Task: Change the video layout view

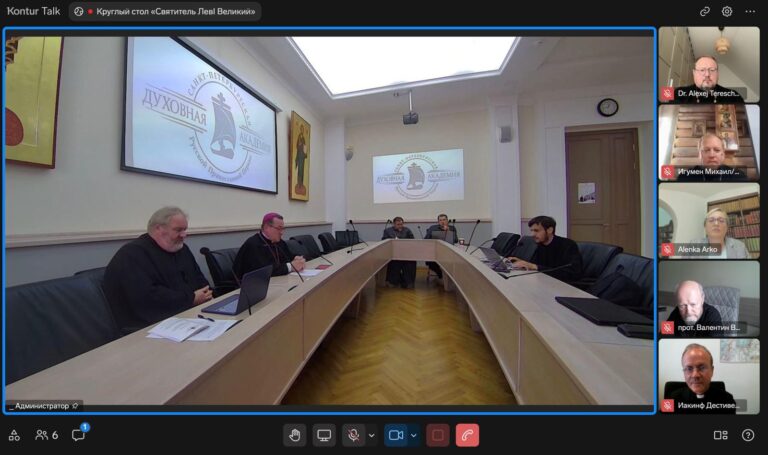Action: point(720,435)
